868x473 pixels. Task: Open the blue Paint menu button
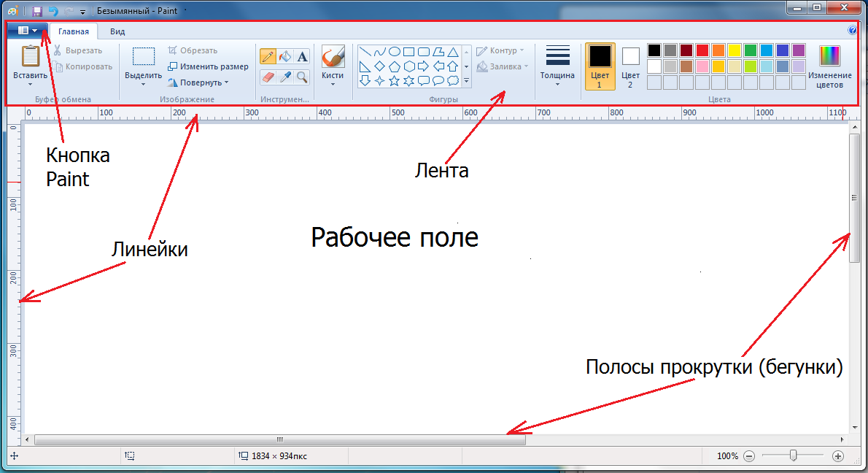(x=28, y=31)
